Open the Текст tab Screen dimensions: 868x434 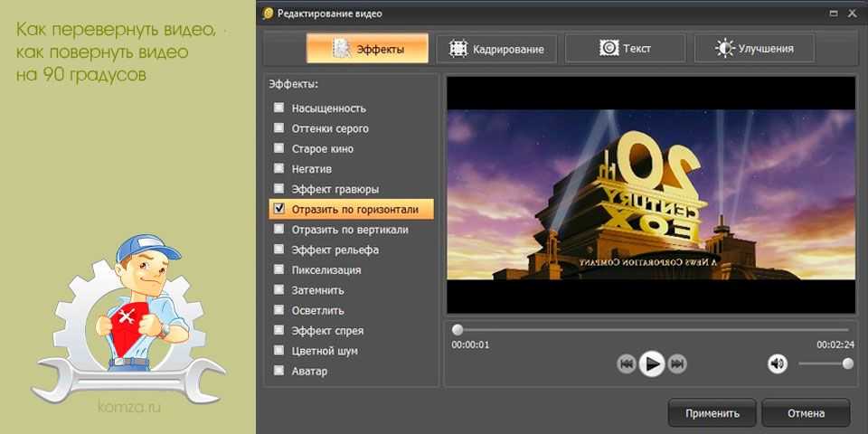click(x=626, y=49)
